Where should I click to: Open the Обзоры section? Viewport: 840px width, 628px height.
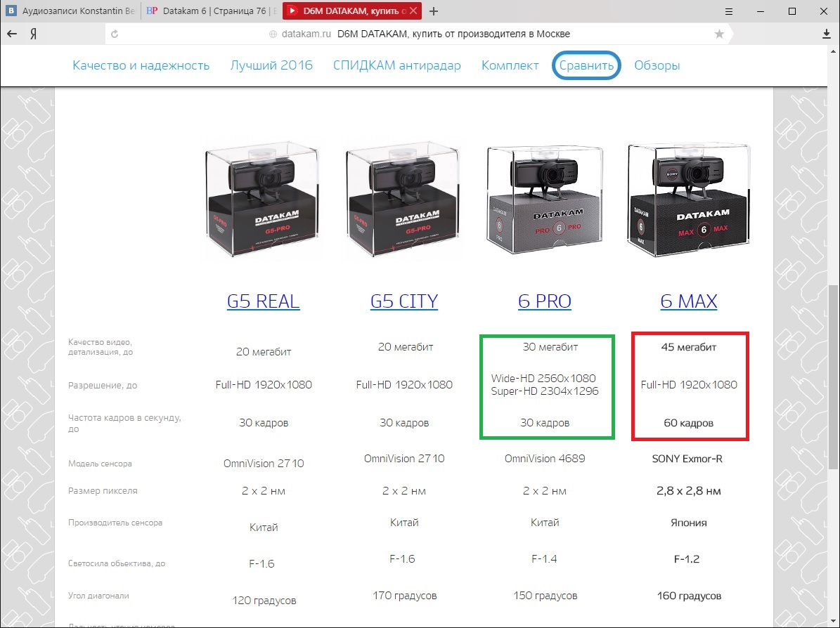(657, 65)
